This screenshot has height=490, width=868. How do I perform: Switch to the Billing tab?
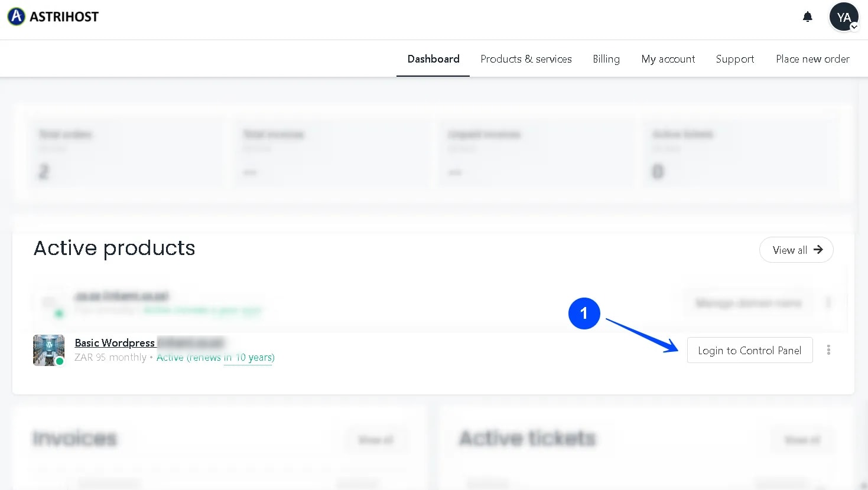(x=606, y=58)
